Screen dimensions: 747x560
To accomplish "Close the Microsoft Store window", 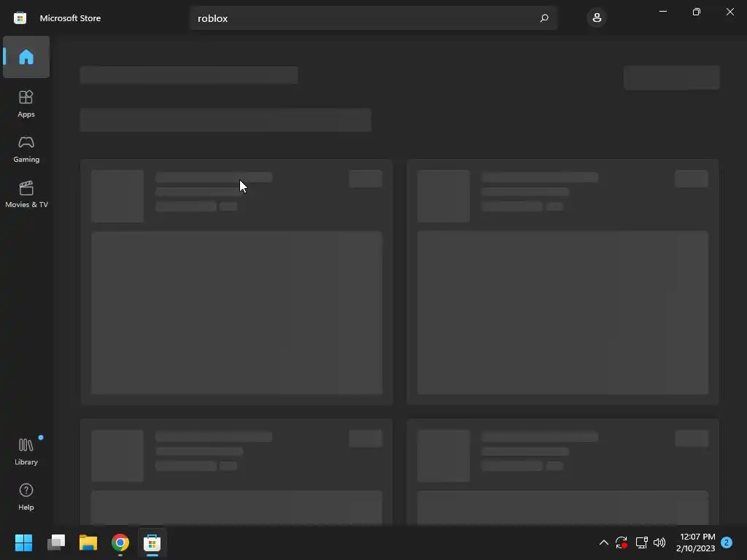I will pos(729,12).
